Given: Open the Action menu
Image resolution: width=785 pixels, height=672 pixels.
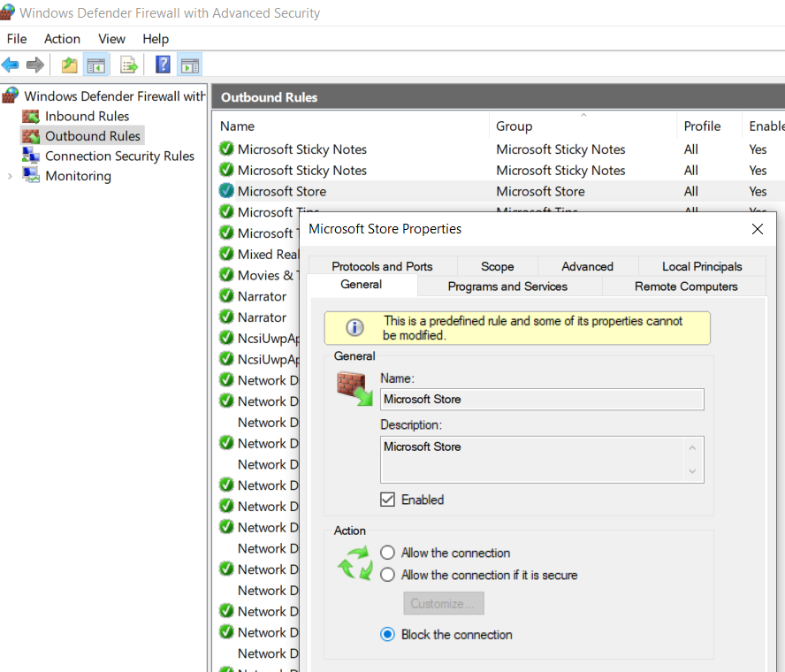Looking at the screenshot, I should pyautogui.click(x=62, y=39).
